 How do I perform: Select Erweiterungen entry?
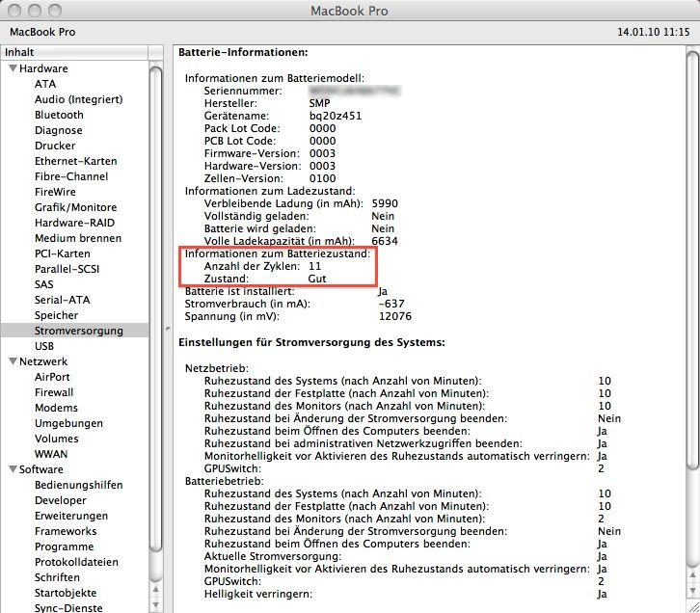71,516
